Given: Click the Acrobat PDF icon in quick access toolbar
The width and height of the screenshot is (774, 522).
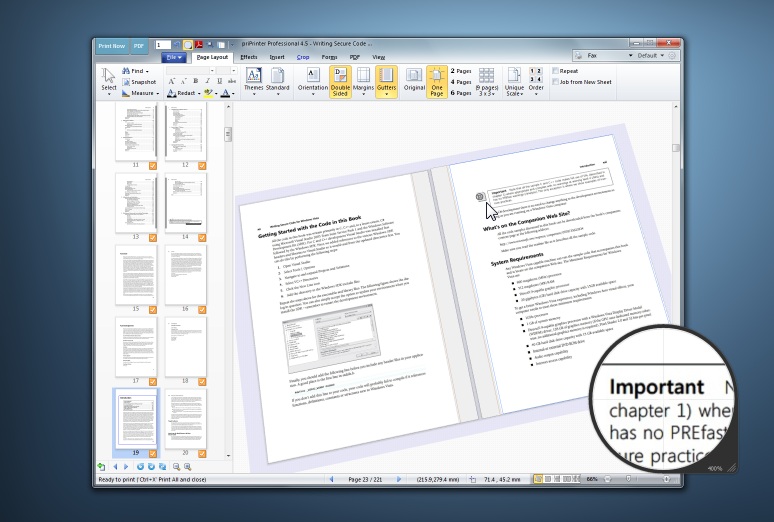Looking at the screenshot, I should (x=198, y=45).
